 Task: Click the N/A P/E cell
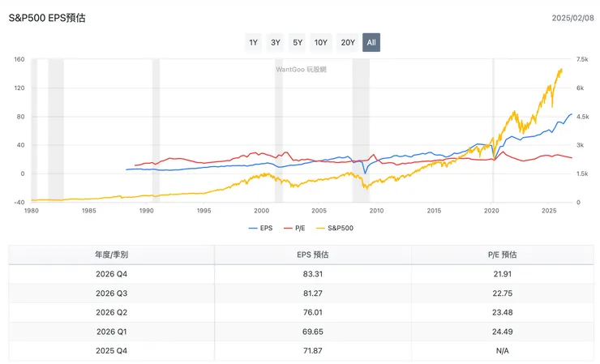click(503, 350)
